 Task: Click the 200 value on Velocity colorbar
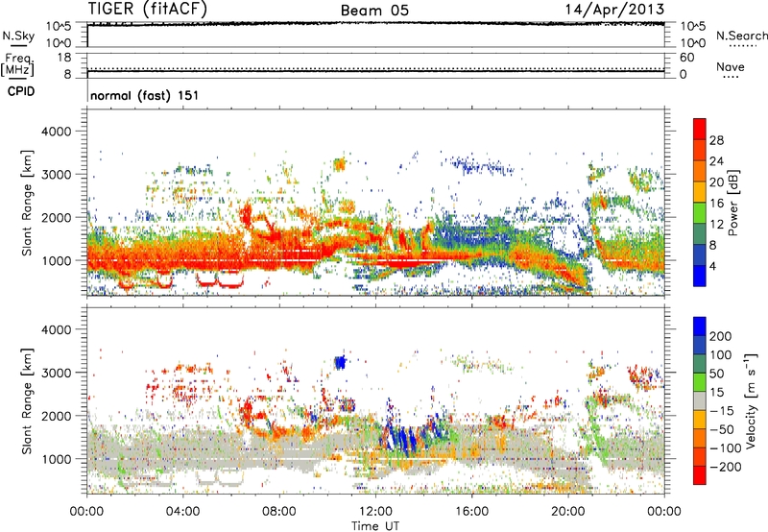721,336
